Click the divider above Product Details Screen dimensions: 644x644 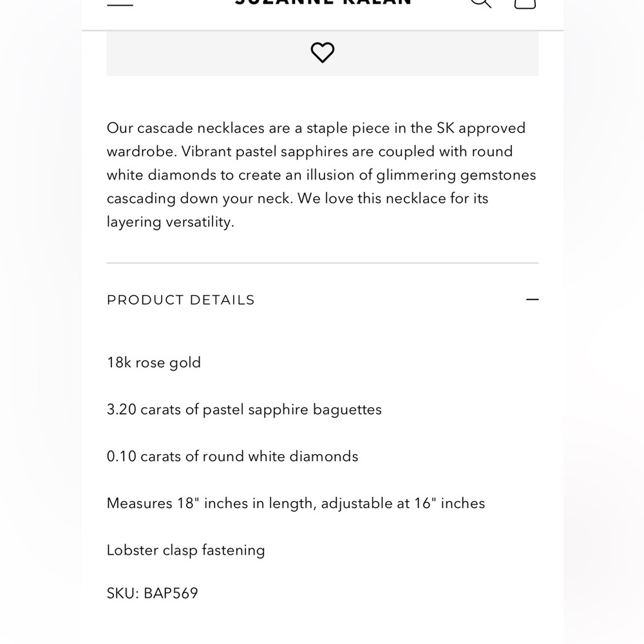[323, 263]
